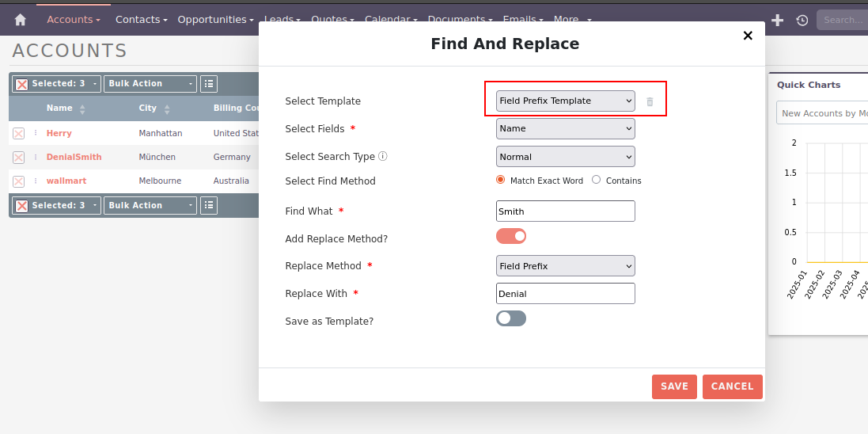Enable the Save as Template toggle
The image size is (868, 434).
[x=511, y=318]
